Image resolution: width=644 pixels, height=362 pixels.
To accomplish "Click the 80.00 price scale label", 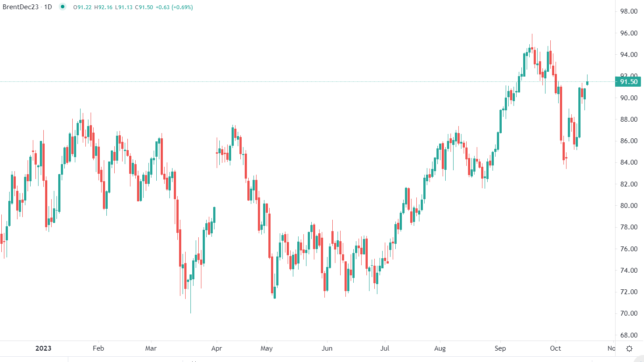I will pyautogui.click(x=629, y=206).
